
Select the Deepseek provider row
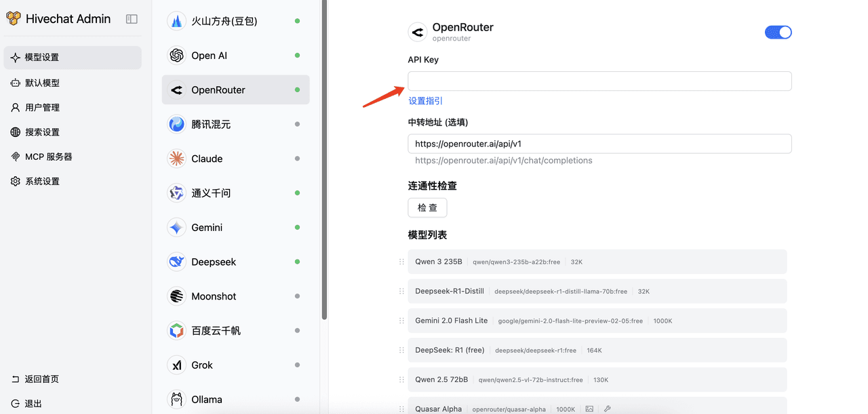(x=235, y=262)
